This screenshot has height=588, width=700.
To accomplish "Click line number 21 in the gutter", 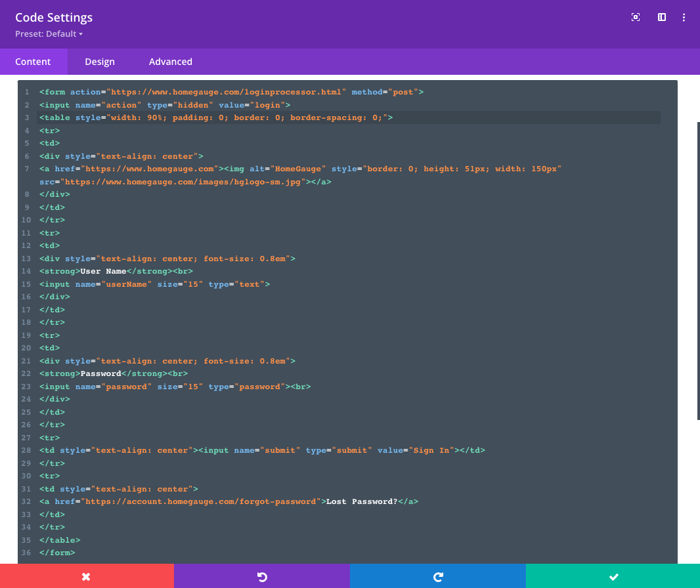I will pyautogui.click(x=26, y=361).
